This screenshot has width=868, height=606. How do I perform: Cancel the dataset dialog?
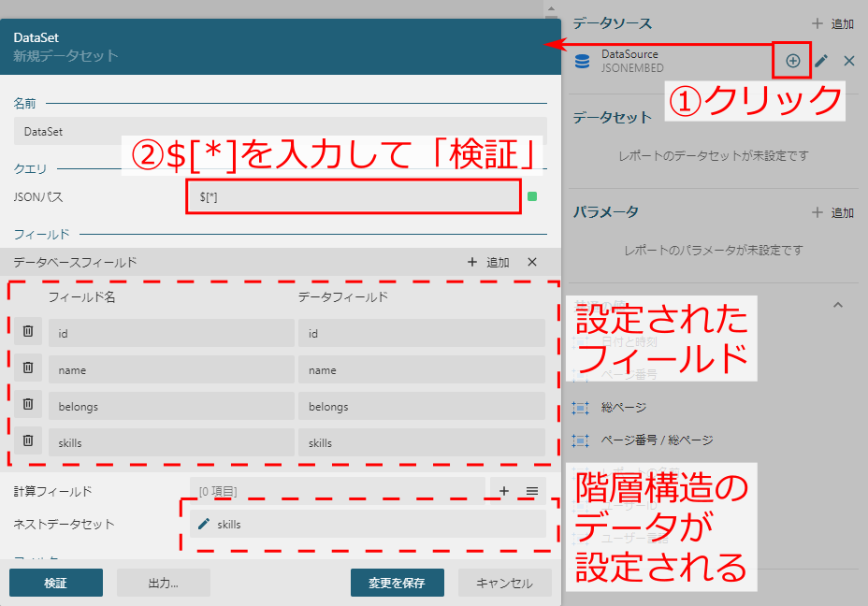point(504,583)
